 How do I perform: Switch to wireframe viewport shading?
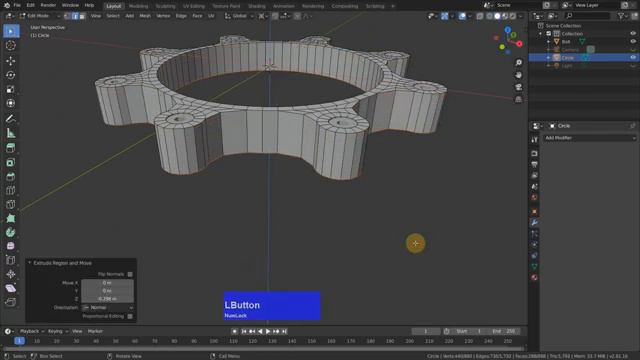click(489, 16)
